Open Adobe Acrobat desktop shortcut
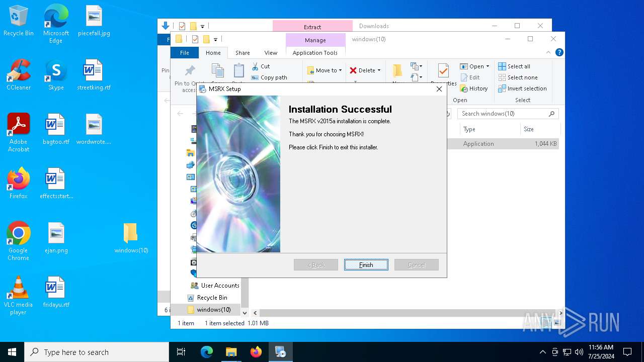Image resolution: width=644 pixels, height=362 pixels. click(19, 133)
